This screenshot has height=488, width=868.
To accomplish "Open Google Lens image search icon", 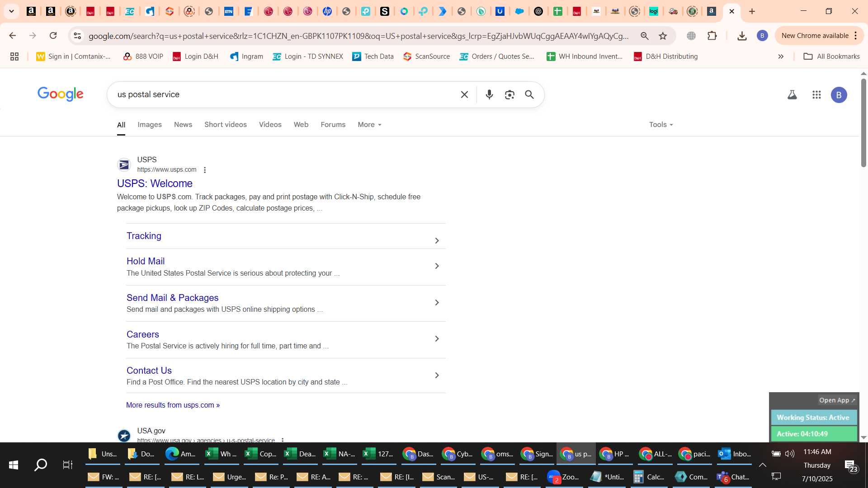I will click(x=509, y=94).
